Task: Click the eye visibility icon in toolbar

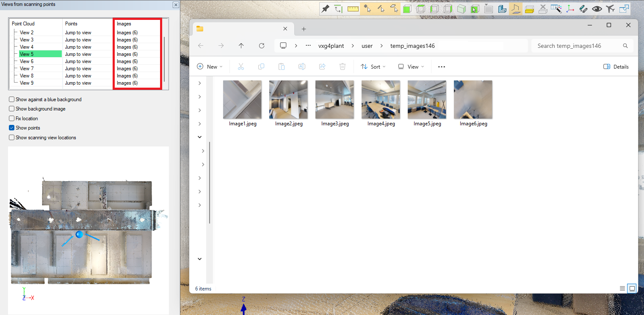Action: point(597,9)
